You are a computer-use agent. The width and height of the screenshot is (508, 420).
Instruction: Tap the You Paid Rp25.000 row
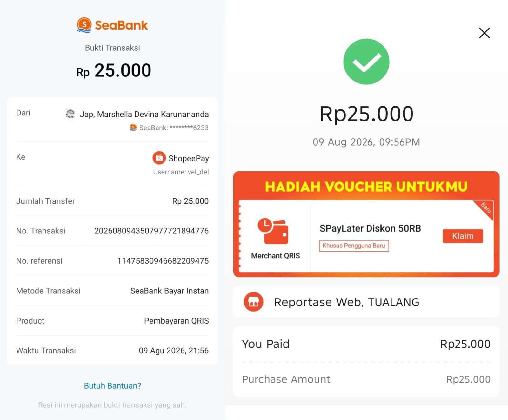click(366, 344)
